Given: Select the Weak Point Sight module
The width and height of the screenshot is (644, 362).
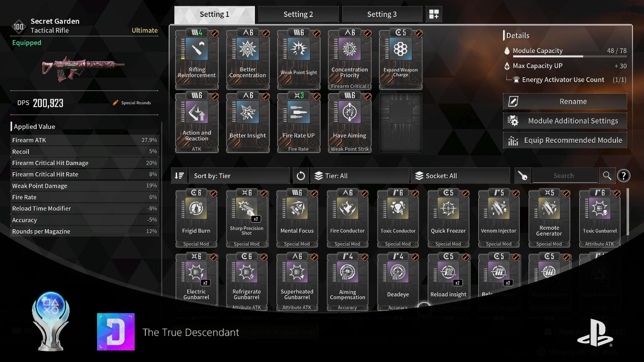Looking at the screenshot, I should point(299,59).
